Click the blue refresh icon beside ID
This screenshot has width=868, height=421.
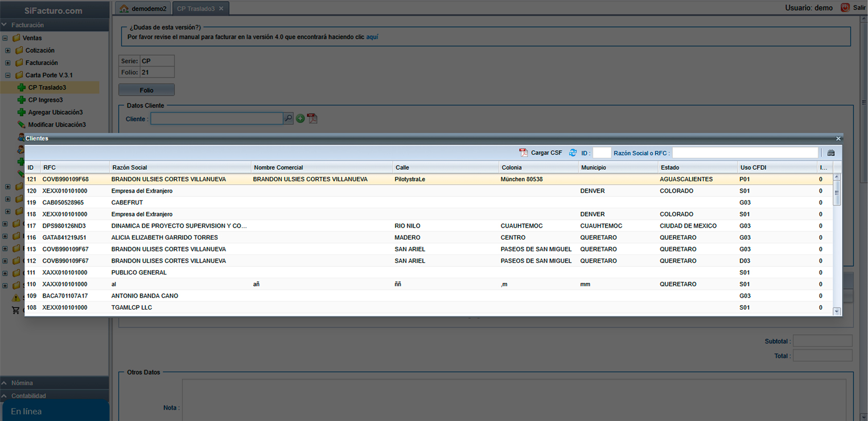pos(573,153)
